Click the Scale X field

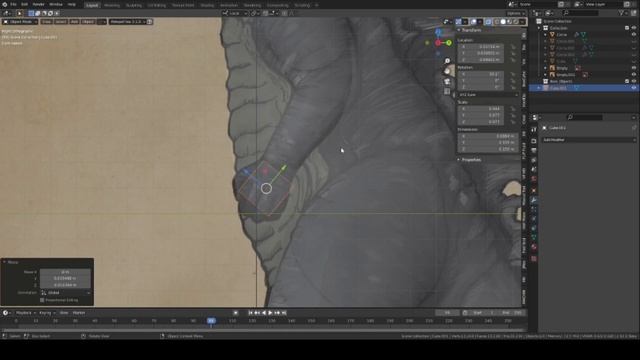click(480, 109)
